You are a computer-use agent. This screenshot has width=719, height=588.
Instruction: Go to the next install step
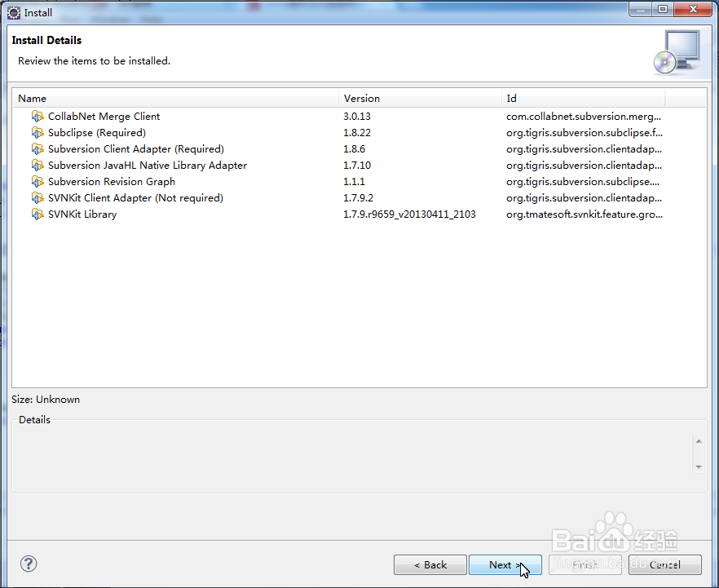click(x=505, y=564)
